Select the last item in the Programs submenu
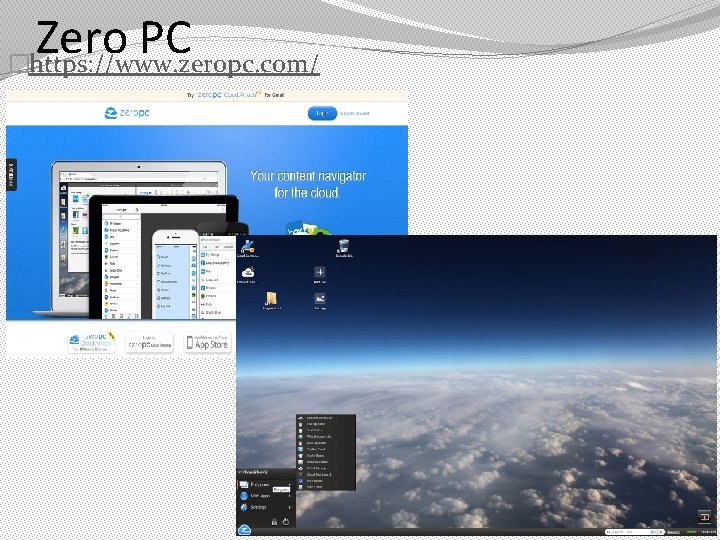Image resolution: width=720 pixels, height=540 pixels. pyautogui.click(x=326, y=487)
